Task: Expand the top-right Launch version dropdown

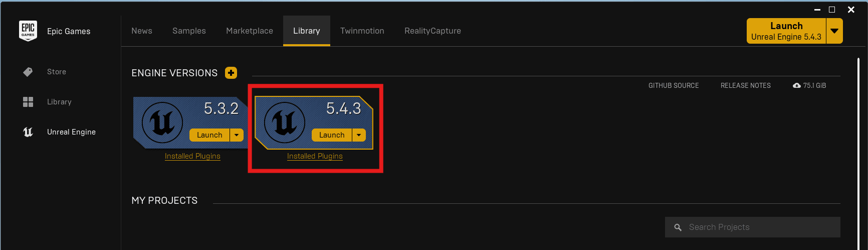Action: [x=834, y=31]
